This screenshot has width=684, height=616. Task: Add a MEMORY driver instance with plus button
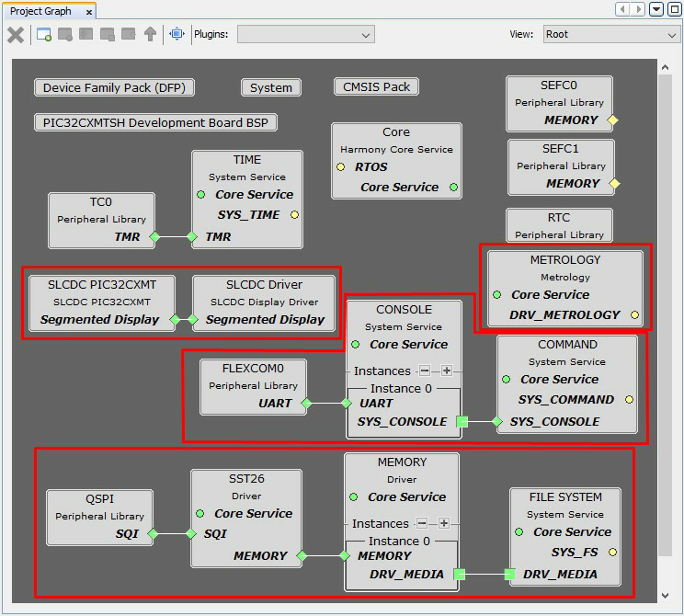tap(444, 523)
